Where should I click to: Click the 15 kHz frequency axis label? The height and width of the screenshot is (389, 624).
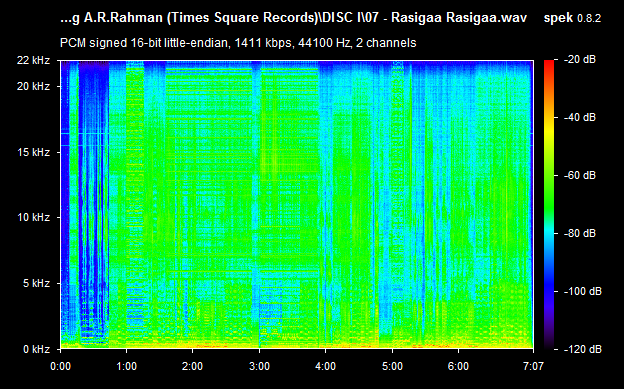[33, 152]
